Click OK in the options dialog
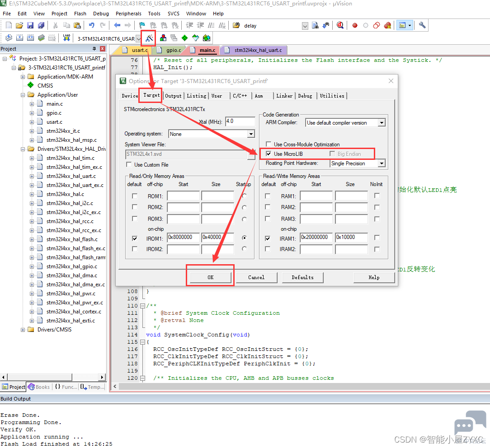This screenshot has width=490, height=448. click(x=210, y=277)
